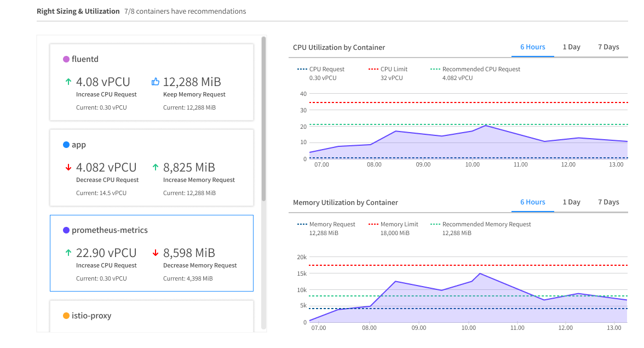Screen dimensions: 644x348
Task: Click the 'CPU Utilization by Container' title
Action: pyautogui.click(x=339, y=47)
